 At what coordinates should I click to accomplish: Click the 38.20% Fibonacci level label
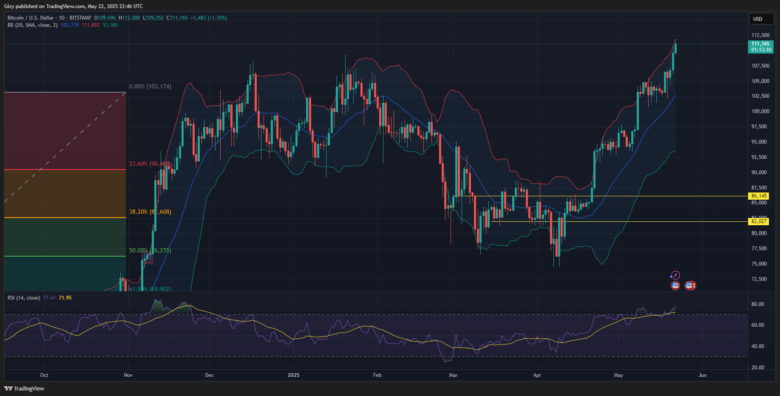[150, 211]
